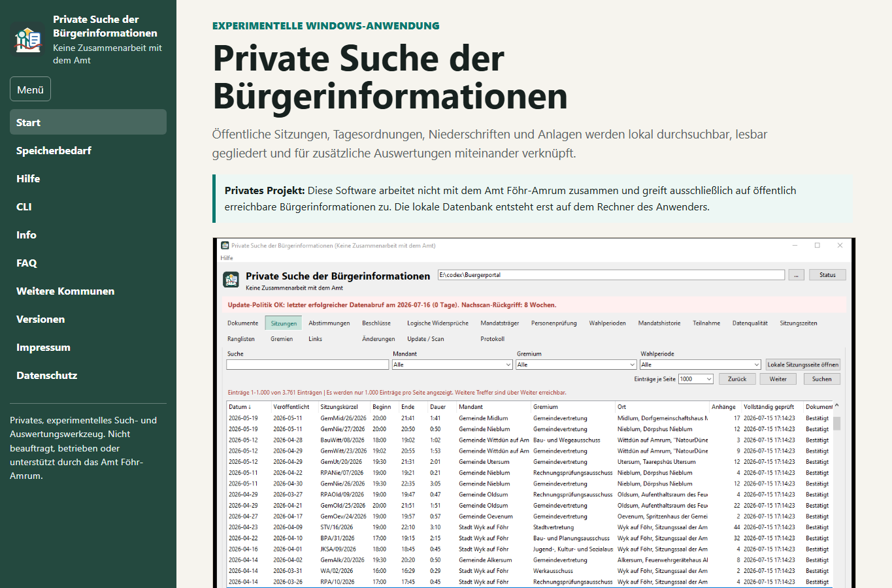This screenshot has width=892, height=588.
Task: Expand the Wahlperiode dropdown
Action: [x=701, y=365]
